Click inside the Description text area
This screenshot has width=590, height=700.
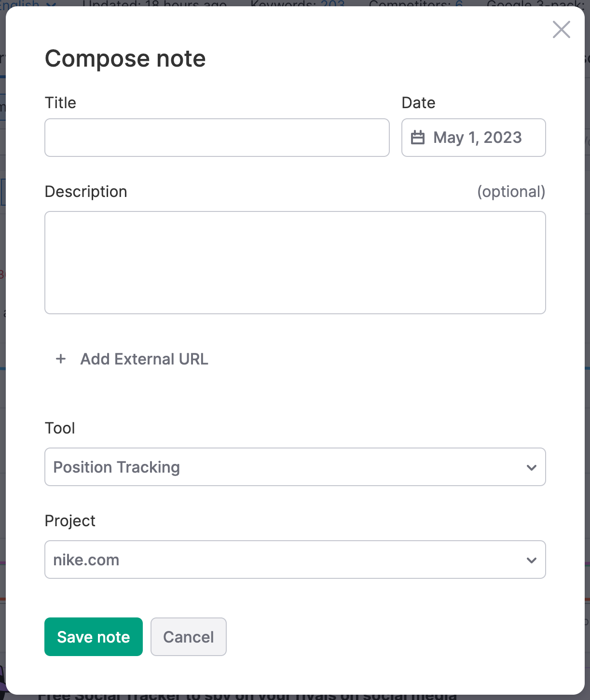pos(295,262)
